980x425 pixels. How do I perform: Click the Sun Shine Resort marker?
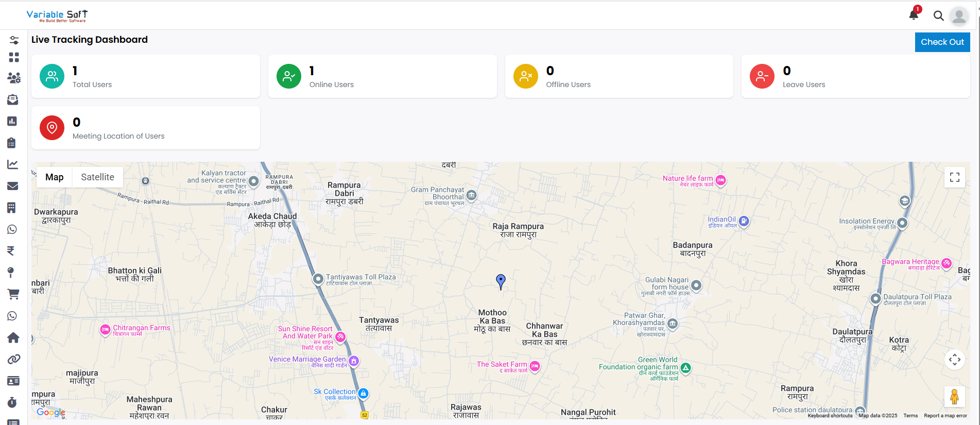[340, 337]
